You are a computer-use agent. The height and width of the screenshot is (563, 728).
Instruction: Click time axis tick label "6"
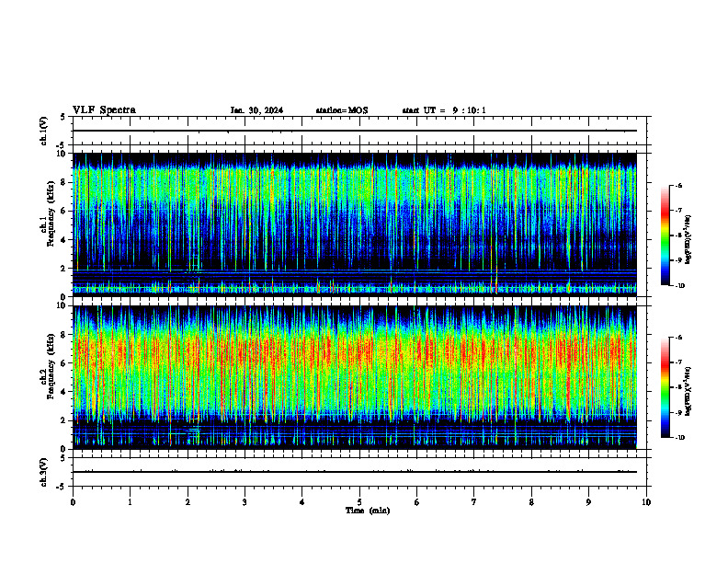pos(417,502)
